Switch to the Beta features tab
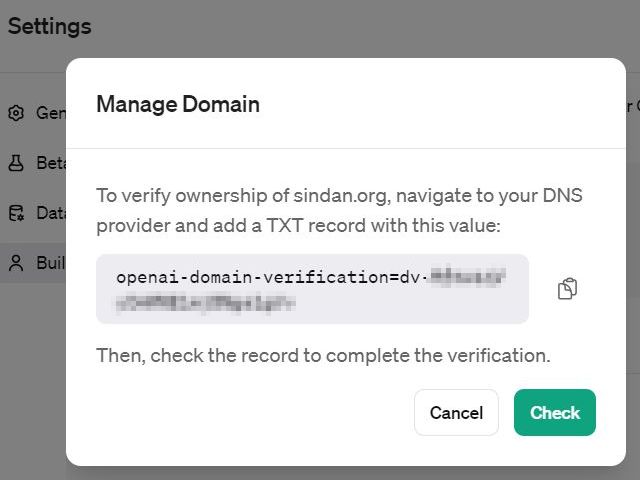 (37, 163)
